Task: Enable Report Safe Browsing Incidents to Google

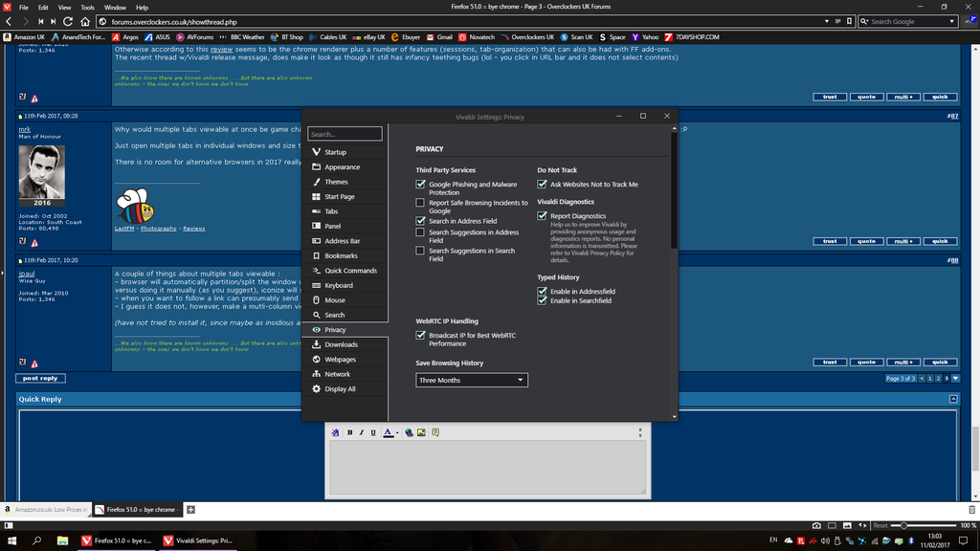Action: click(420, 203)
